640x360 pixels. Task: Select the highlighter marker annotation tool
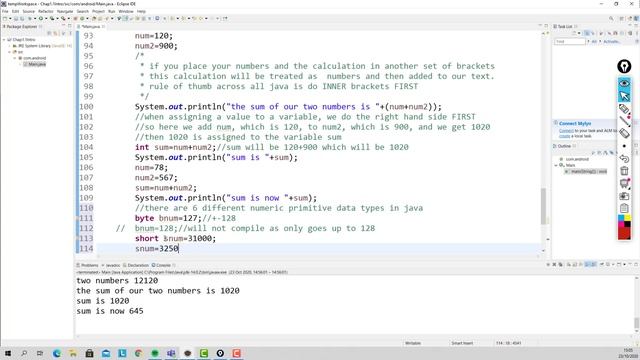point(624,109)
